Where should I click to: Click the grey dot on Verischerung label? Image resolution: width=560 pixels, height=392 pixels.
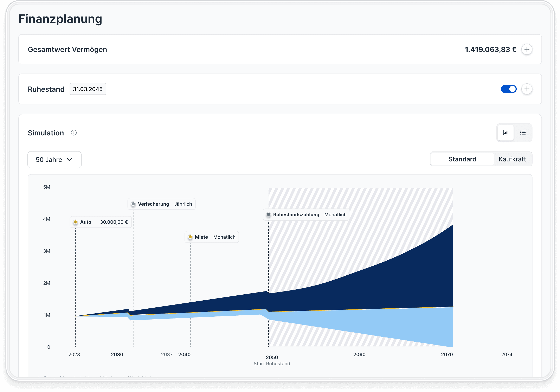point(133,204)
